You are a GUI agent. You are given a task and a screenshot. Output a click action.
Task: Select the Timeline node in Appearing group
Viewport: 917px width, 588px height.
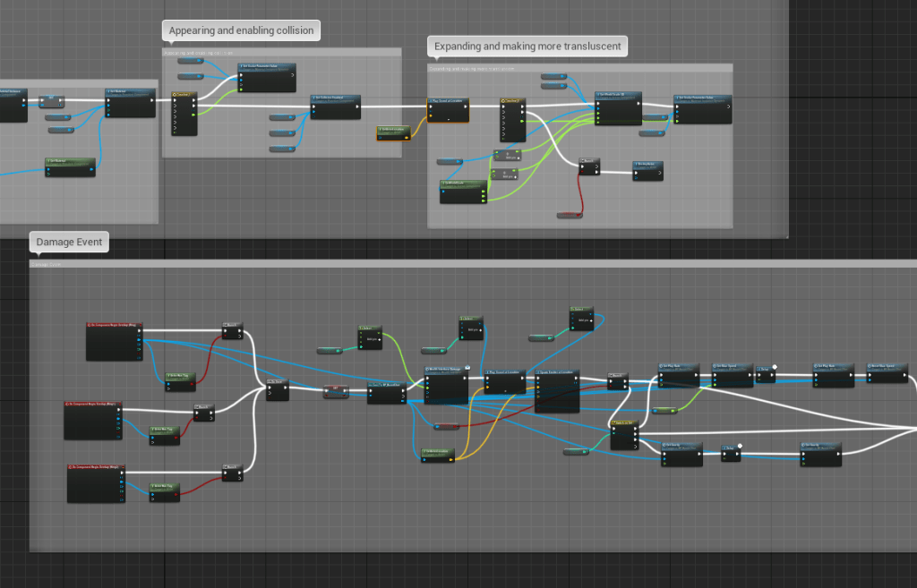point(184,114)
